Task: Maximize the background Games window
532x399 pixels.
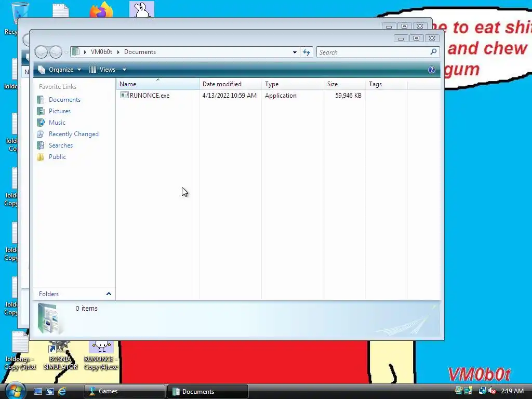Action: pyautogui.click(x=404, y=26)
